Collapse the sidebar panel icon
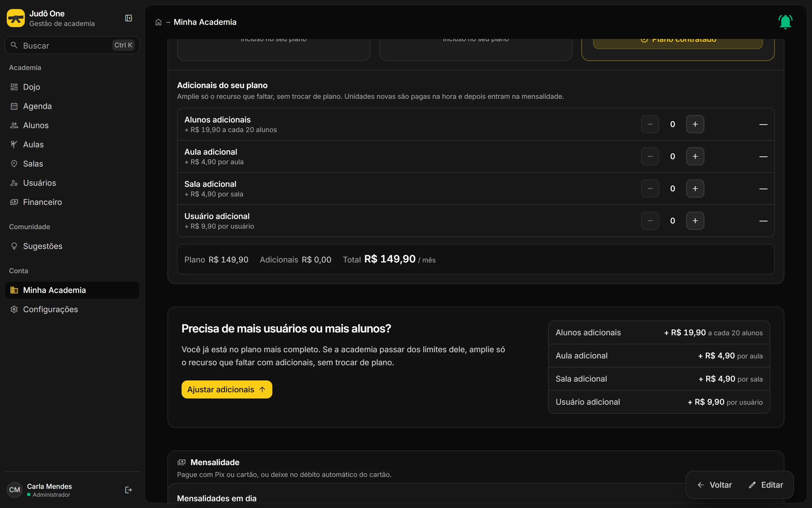812x508 pixels. click(129, 18)
